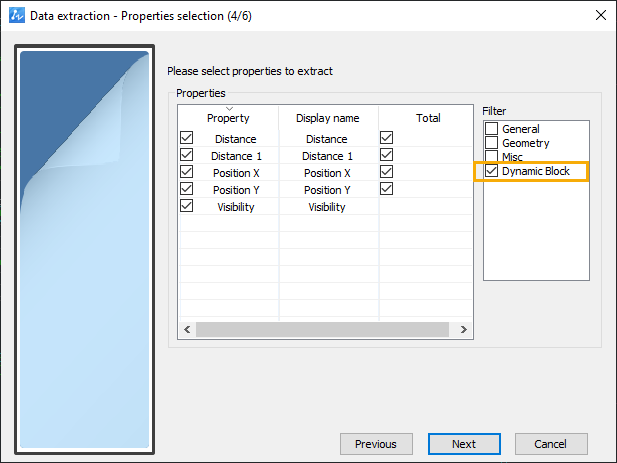Sort by the Property column header

228,118
